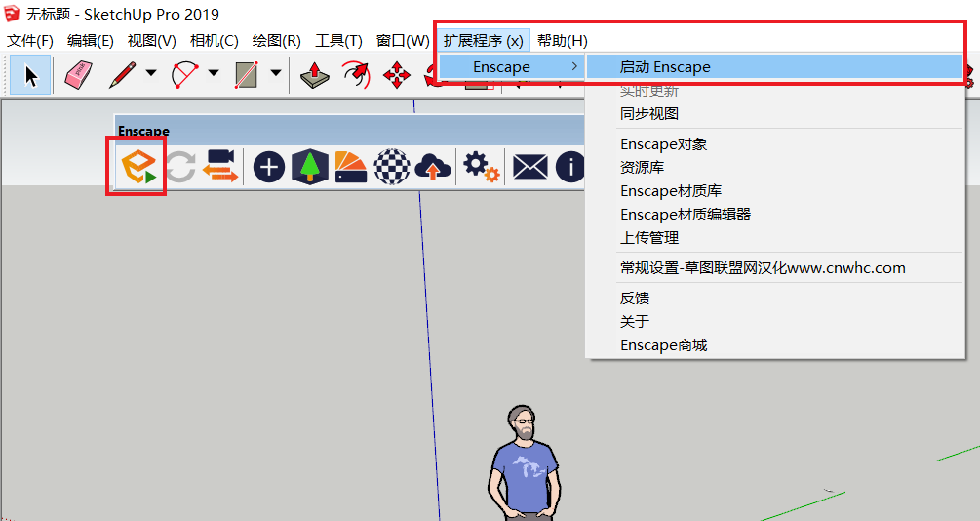Click the scale figure man in viewport

(524, 462)
